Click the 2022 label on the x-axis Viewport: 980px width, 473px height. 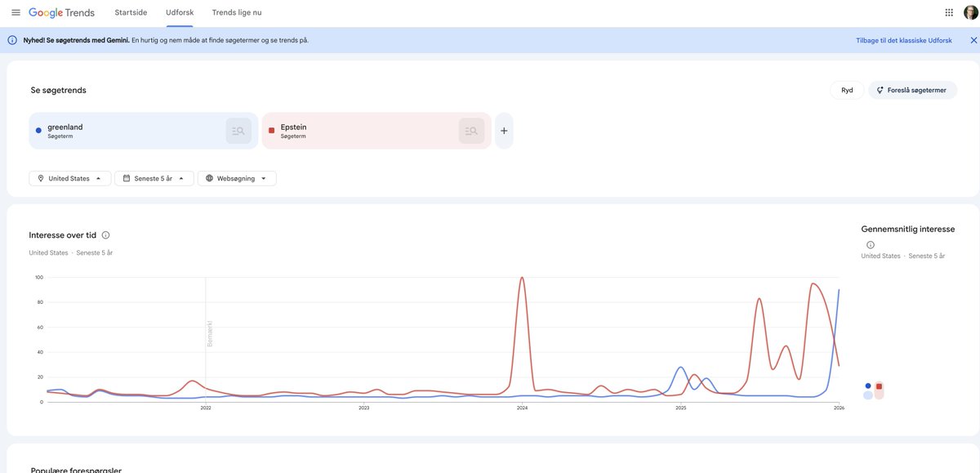[206, 408]
